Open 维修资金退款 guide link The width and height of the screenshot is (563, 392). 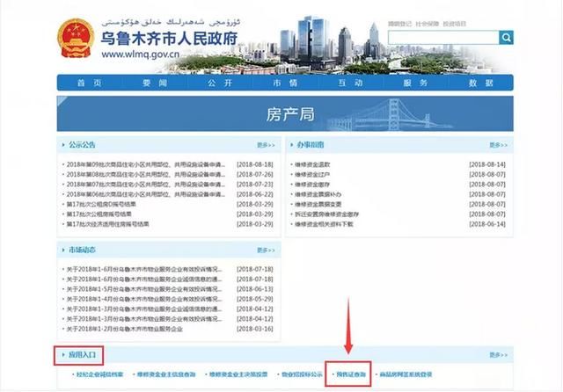click(312, 164)
